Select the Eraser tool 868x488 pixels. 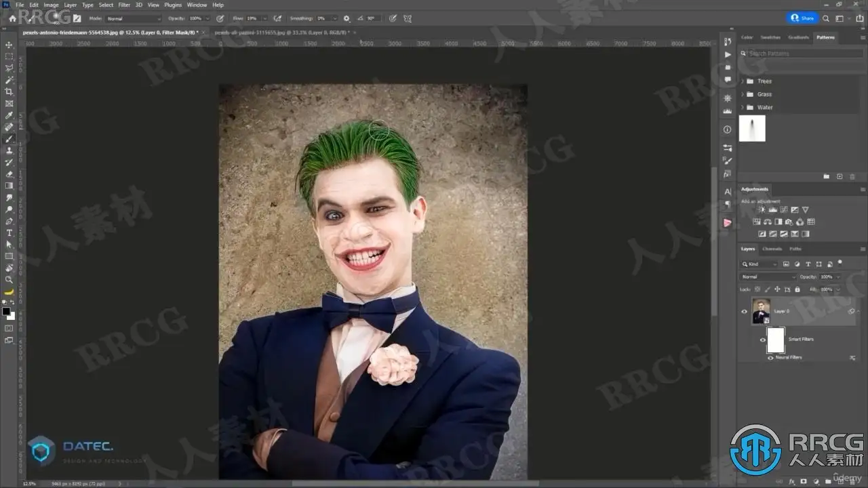click(9, 174)
